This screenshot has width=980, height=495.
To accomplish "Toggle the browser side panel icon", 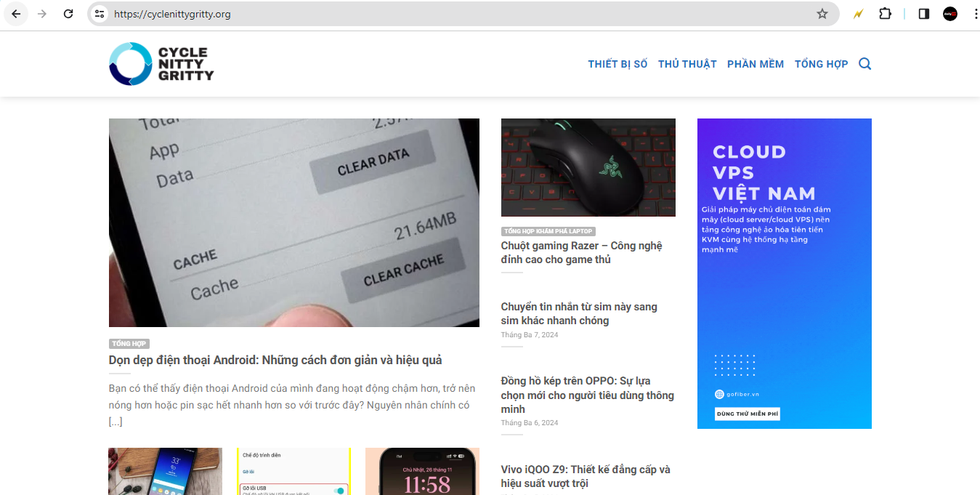I will (924, 14).
